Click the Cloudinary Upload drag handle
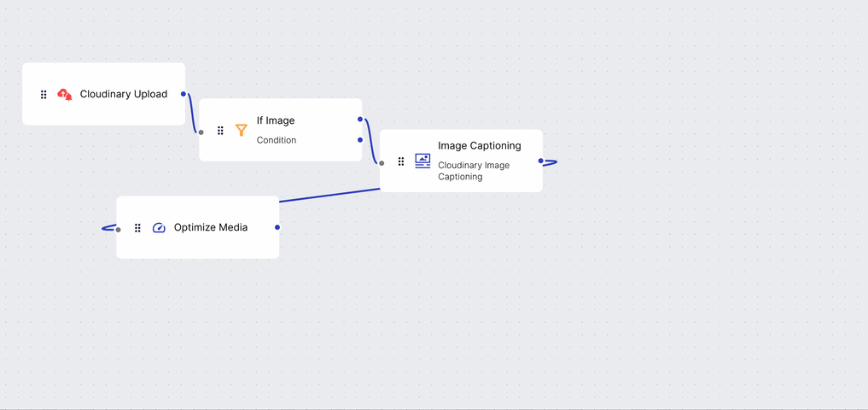 (x=44, y=95)
